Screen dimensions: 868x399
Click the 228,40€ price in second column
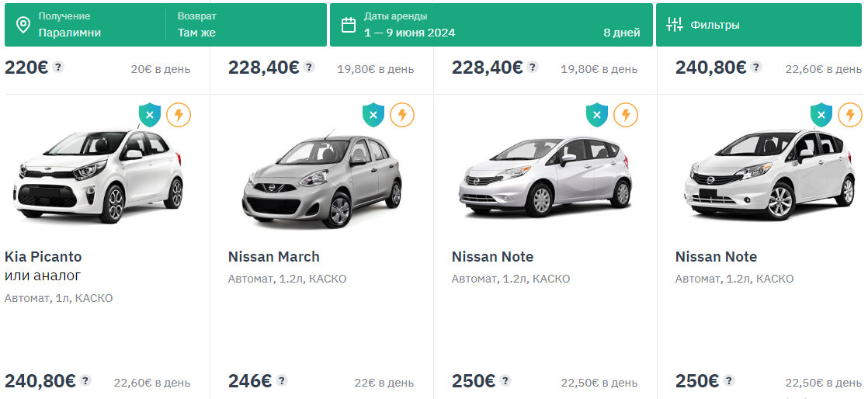tap(264, 68)
